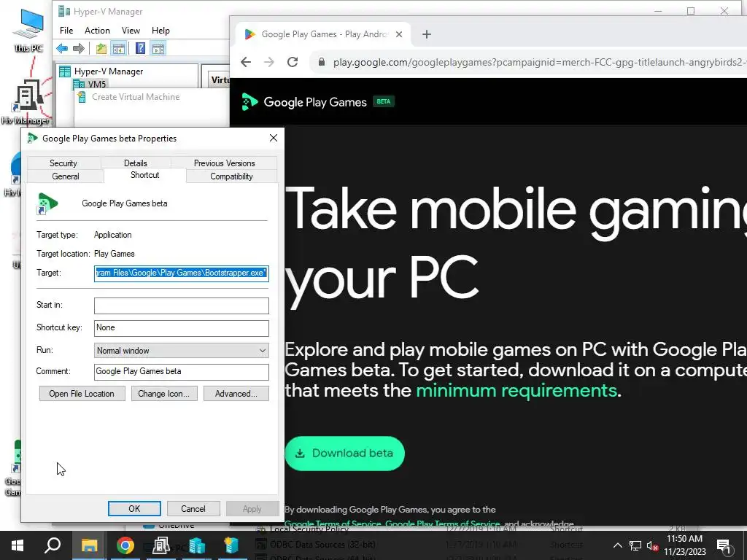Cancel the properties dialog
The image size is (747, 560).
[x=193, y=508]
